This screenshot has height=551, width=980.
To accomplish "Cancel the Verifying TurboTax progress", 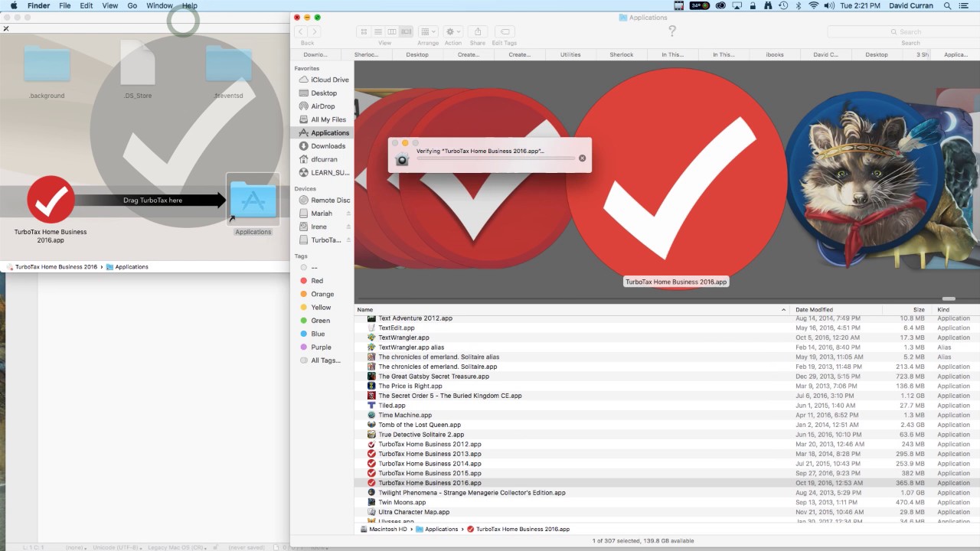I will pyautogui.click(x=582, y=158).
